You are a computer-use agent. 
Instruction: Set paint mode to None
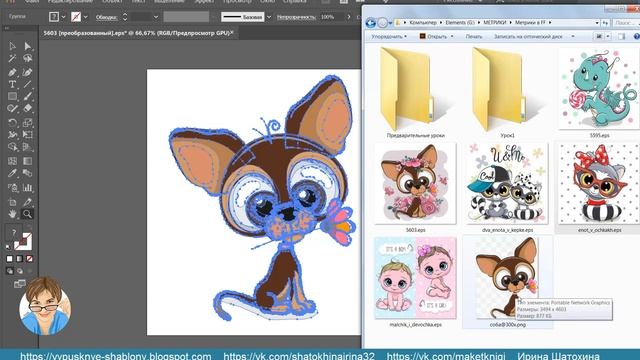[x=29, y=259]
